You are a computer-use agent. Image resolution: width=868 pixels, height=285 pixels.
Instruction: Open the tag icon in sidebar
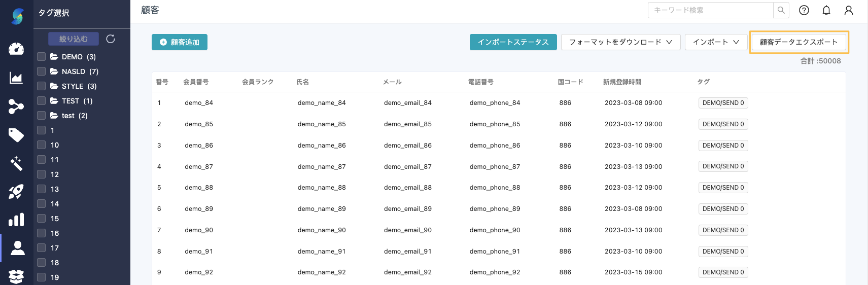[x=16, y=135]
